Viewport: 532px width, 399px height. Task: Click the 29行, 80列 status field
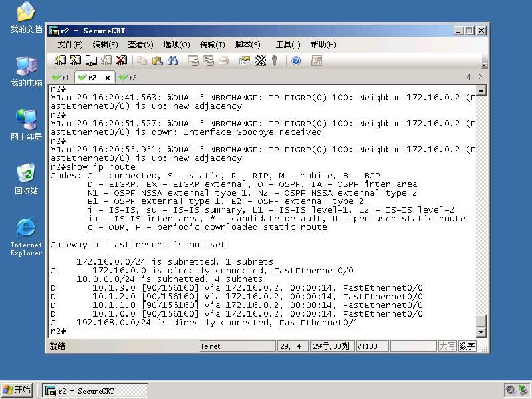[x=331, y=346]
